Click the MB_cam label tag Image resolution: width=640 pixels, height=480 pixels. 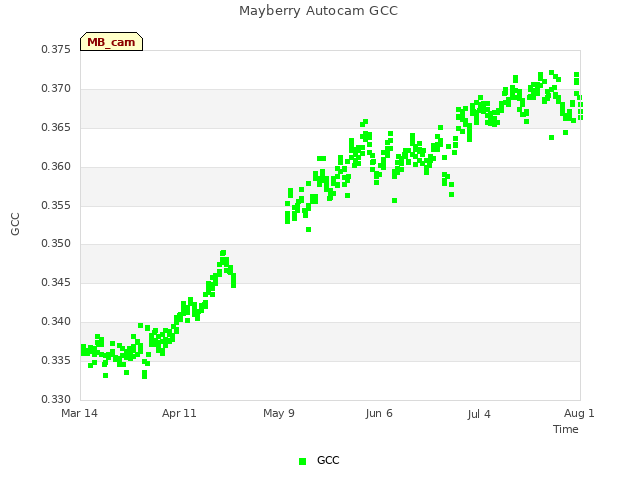111,42
